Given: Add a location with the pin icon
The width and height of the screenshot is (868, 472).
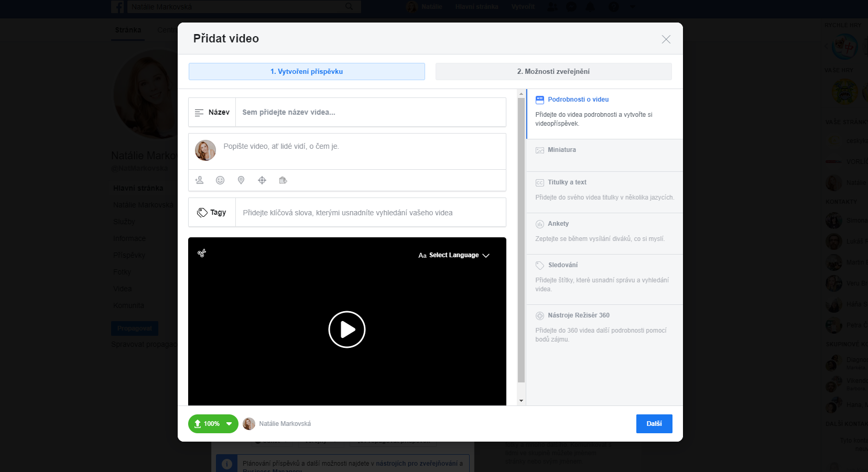Looking at the screenshot, I should 241,180.
